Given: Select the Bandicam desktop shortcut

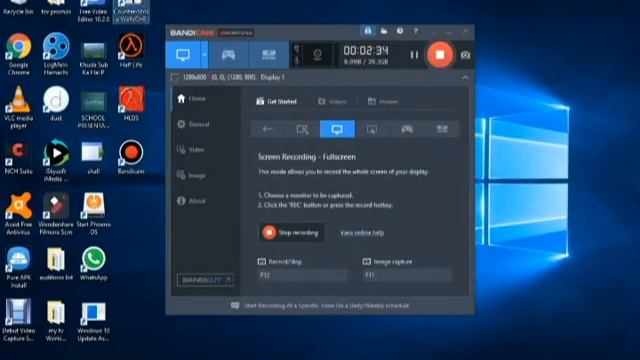Looking at the screenshot, I should (131, 158).
